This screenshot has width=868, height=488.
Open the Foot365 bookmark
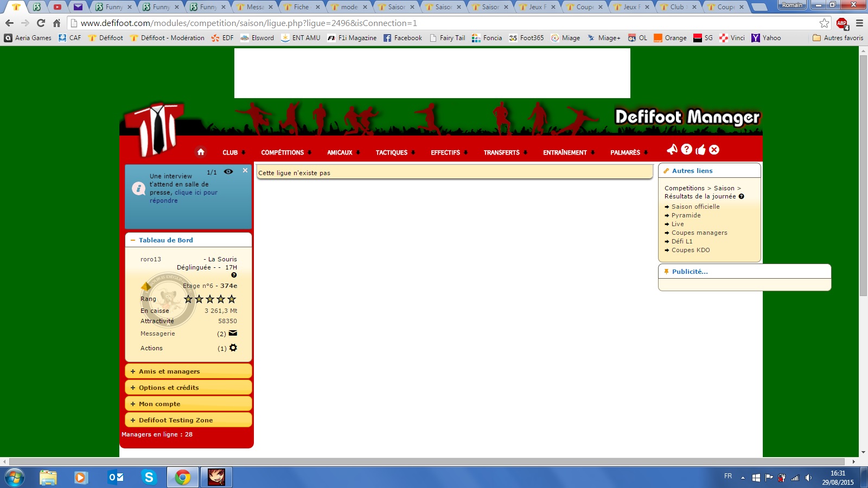pyautogui.click(x=526, y=38)
